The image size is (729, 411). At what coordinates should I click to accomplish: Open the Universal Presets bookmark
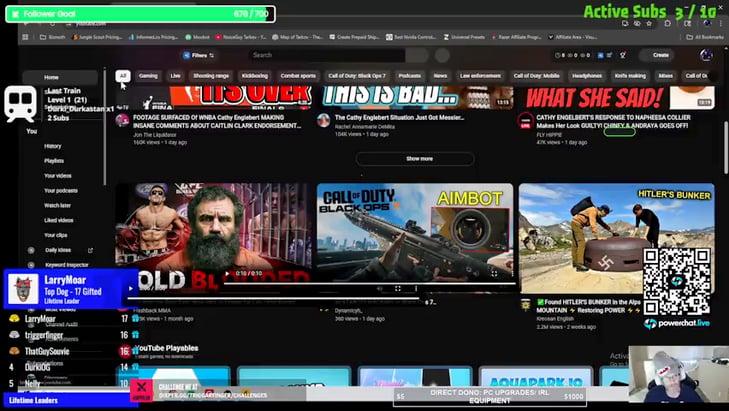click(464, 37)
